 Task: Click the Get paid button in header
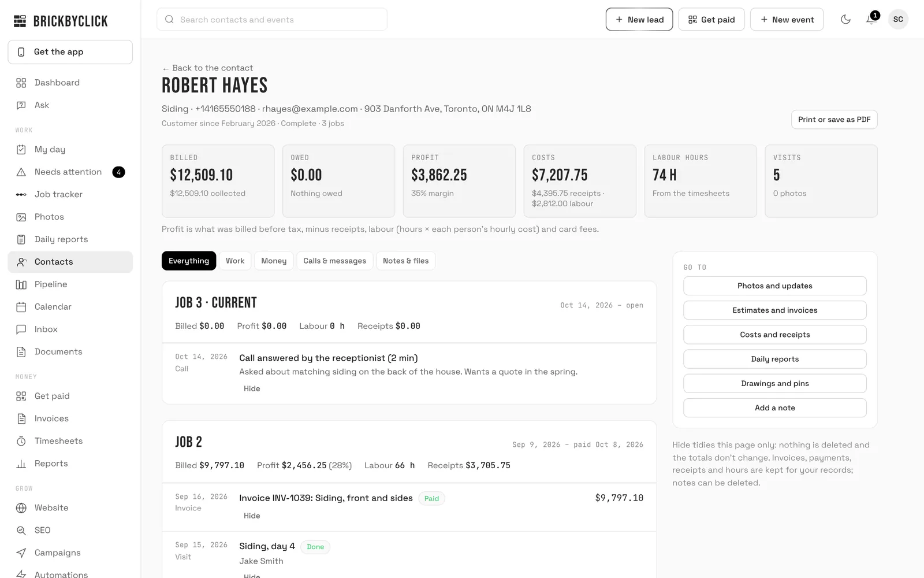(711, 20)
